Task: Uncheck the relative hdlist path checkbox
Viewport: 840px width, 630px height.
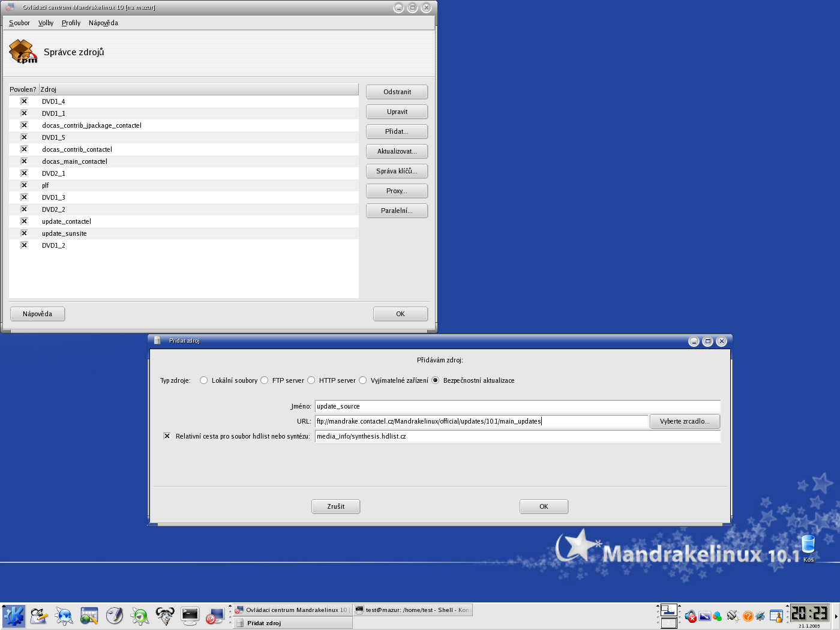Action: [167, 436]
